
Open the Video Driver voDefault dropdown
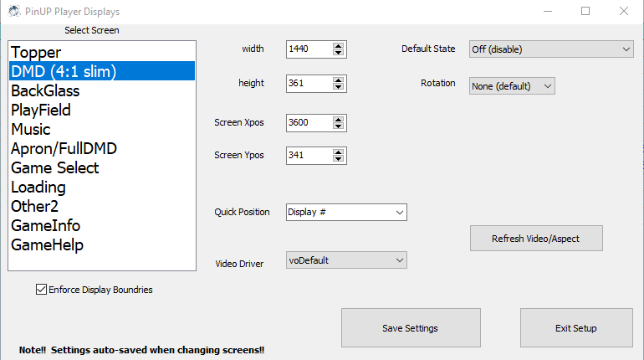pos(346,260)
